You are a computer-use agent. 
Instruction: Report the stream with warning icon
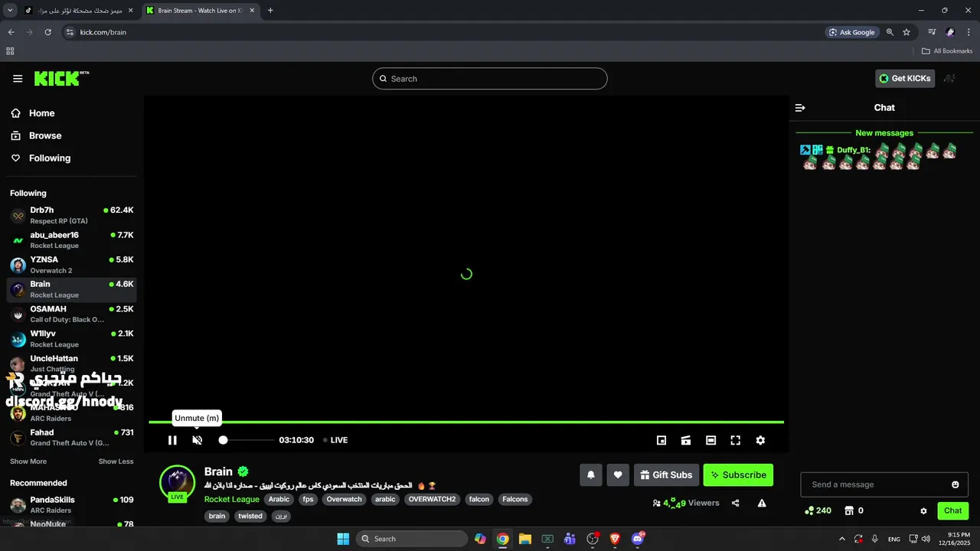pyautogui.click(x=762, y=503)
